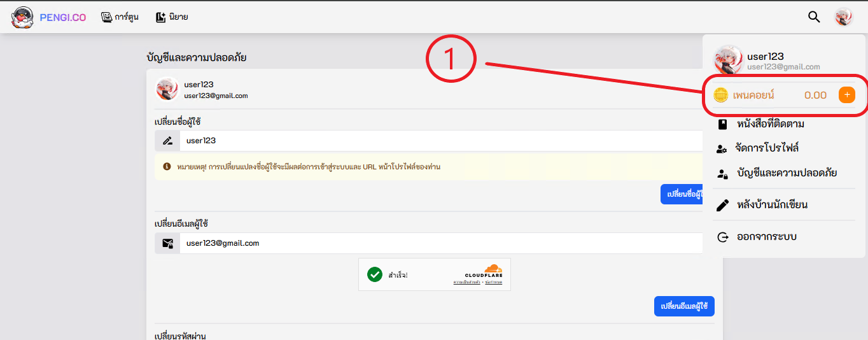Click the user avatar in the account card
868x340 pixels.
(167, 89)
